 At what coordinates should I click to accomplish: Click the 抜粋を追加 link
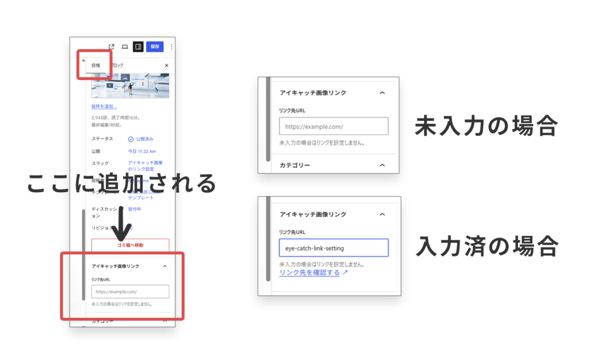tap(104, 106)
